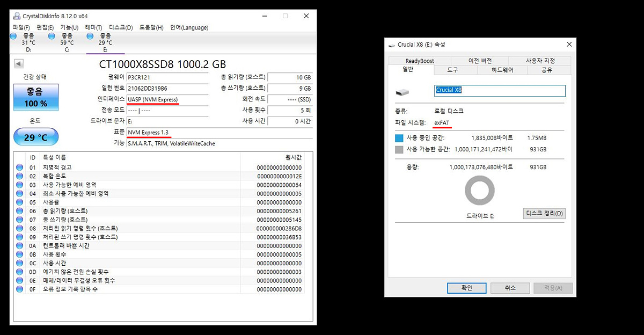Screen dimensions: 644x335
Task: Select the C: drive at 59 °C
Action: coord(67,42)
